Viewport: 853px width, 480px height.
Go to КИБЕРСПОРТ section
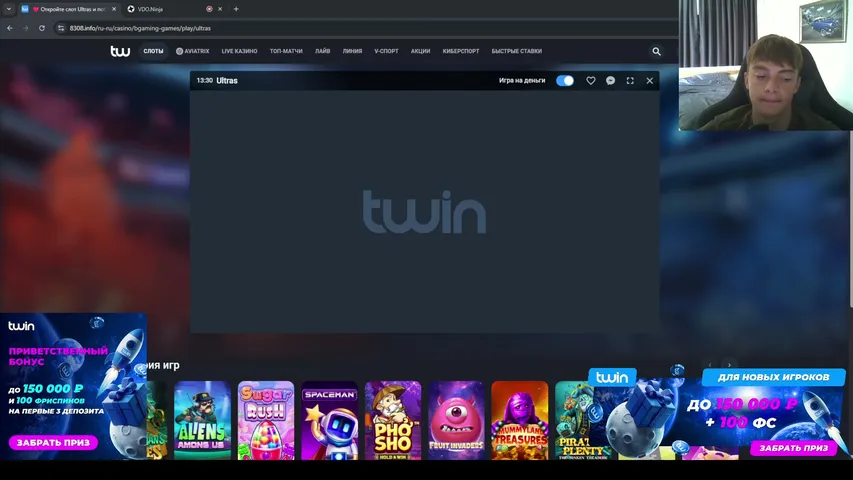pyautogui.click(x=461, y=51)
